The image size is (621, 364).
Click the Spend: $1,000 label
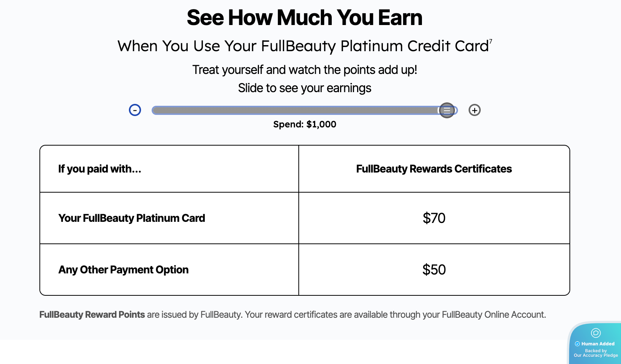pos(304,124)
